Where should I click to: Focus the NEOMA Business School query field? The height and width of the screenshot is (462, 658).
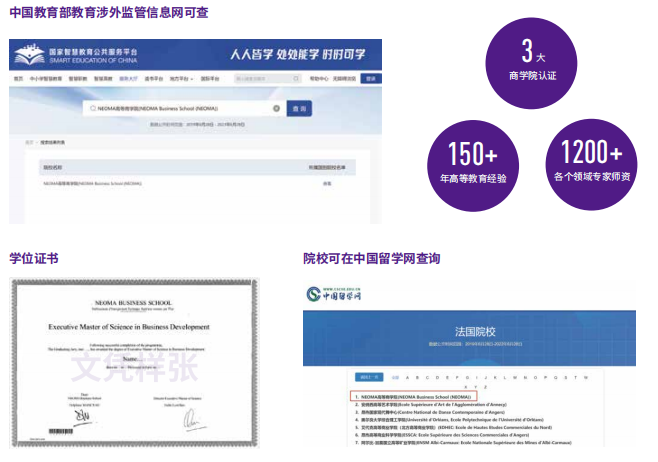183,108
